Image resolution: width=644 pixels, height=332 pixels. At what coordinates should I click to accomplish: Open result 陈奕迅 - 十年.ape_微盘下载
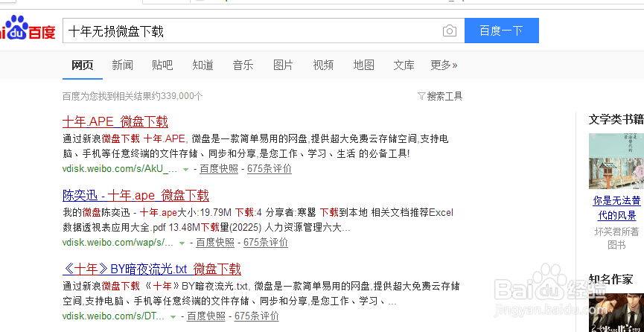point(136,195)
